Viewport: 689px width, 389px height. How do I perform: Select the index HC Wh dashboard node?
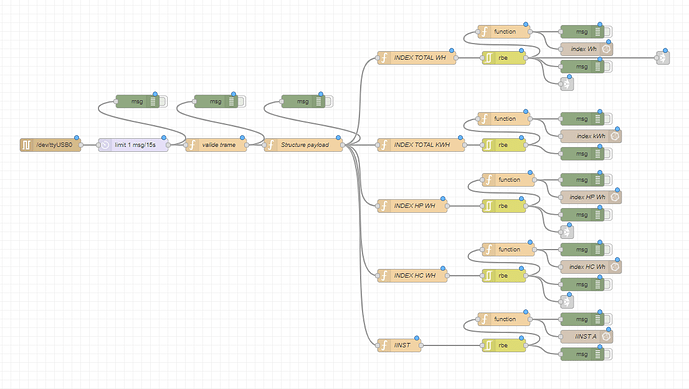[591, 267]
